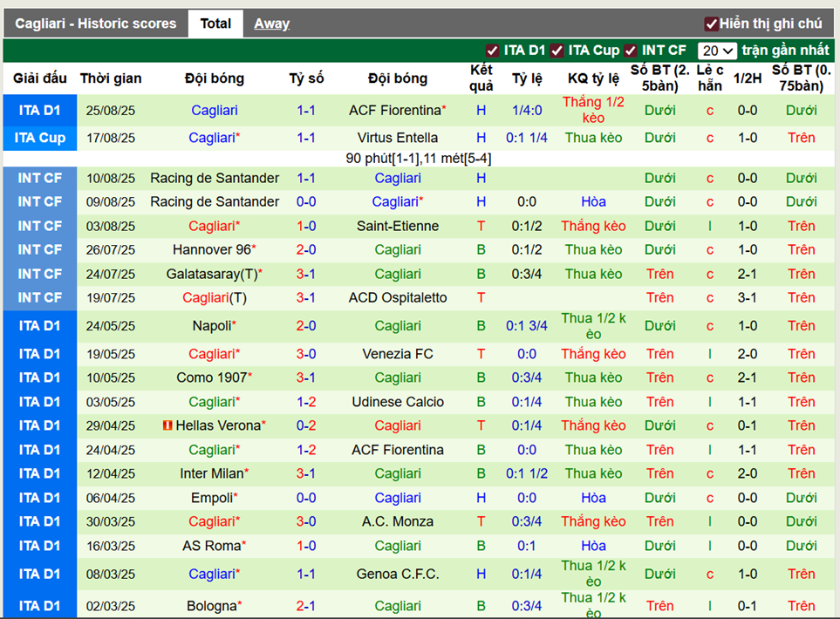Screen dimensions: 840x619
Task: Open Genoa C.F.C. team link
Action: tap(398, 574)
